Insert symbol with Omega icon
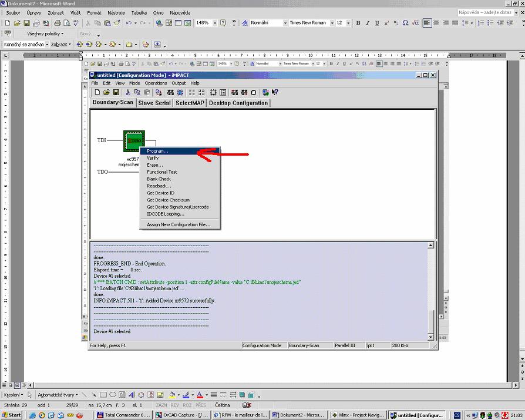The height and width of the screenshot is (420, 525). click(x=405, y=23)
